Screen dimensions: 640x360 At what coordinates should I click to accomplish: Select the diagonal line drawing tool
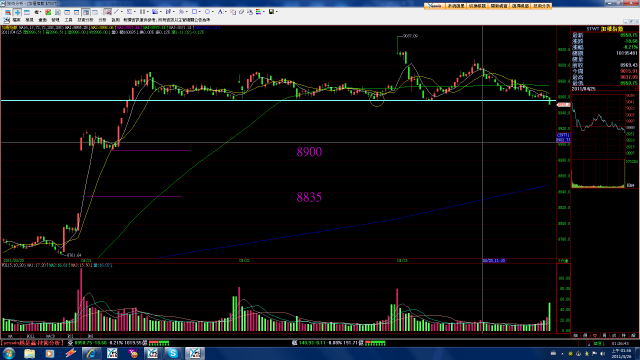(x=116, y=12)
